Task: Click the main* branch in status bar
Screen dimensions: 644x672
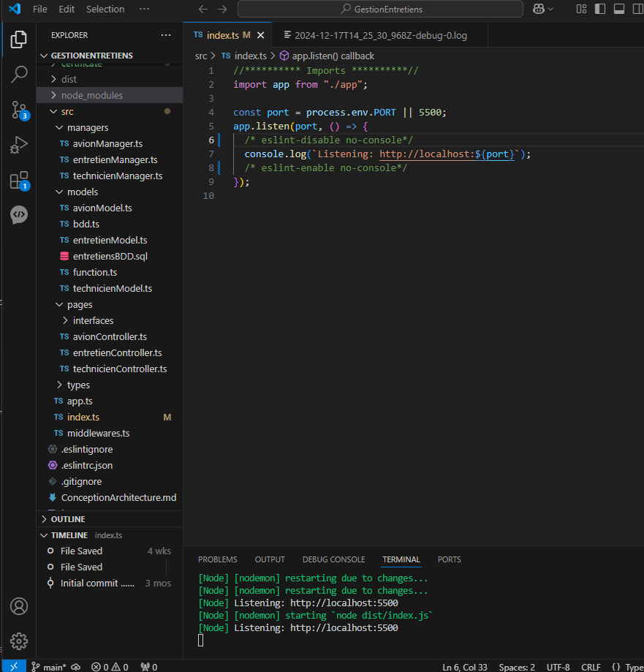Action: 49,667
